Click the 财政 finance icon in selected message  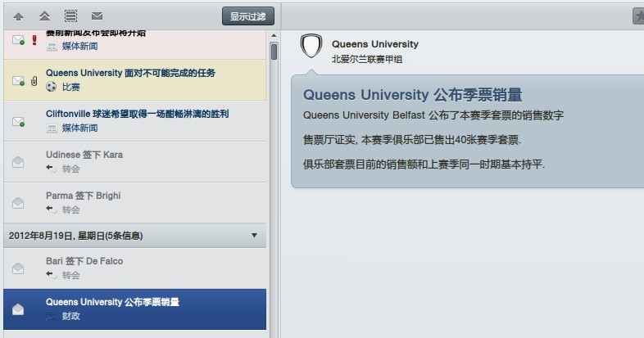52,316
